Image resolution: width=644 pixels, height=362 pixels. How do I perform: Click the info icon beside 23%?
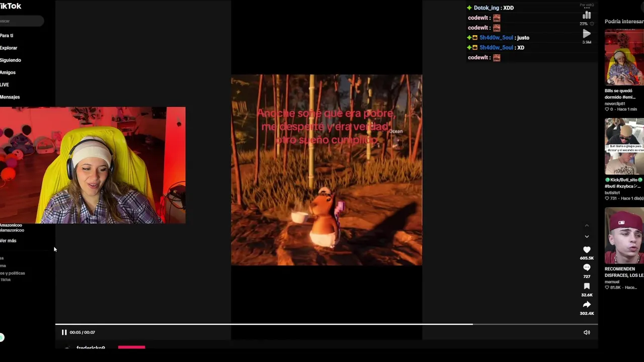click(592, 24)
